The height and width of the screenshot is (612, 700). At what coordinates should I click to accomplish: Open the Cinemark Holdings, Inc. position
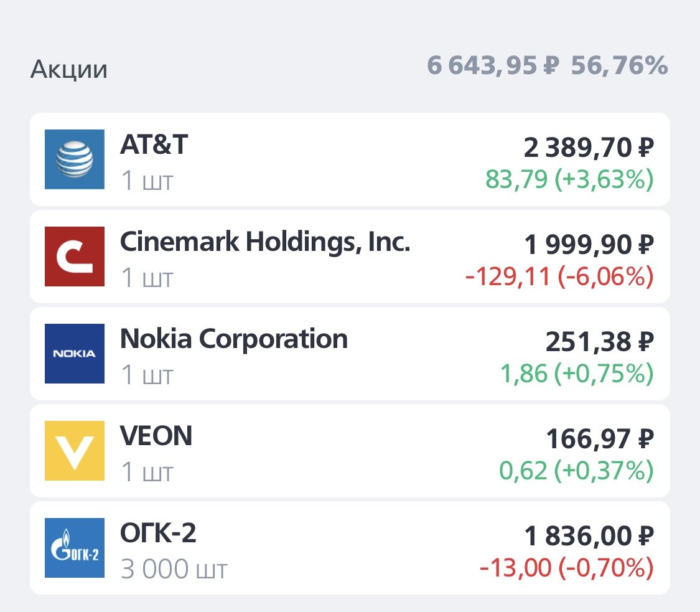coord(348,257)
